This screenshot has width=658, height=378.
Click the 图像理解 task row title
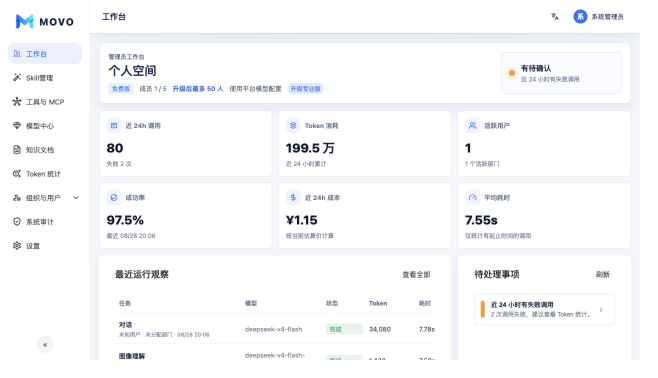pyautogui.click(x=132, y=356)
